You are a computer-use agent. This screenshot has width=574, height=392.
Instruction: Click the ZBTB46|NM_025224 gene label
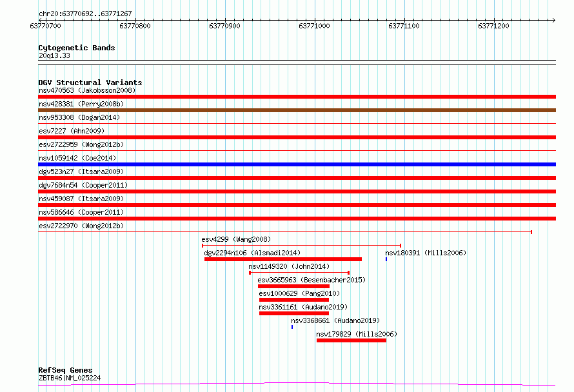[70, 378]
